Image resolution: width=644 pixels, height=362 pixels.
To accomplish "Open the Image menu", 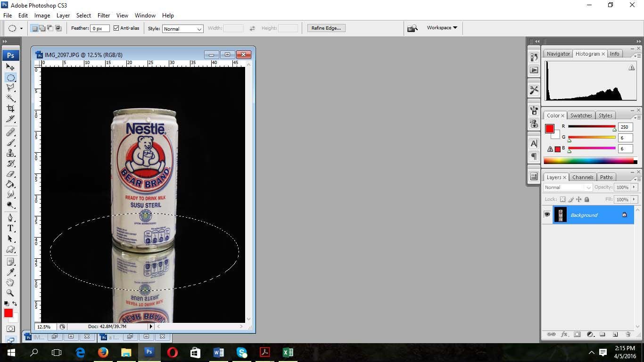I will [x=42, y=16].
